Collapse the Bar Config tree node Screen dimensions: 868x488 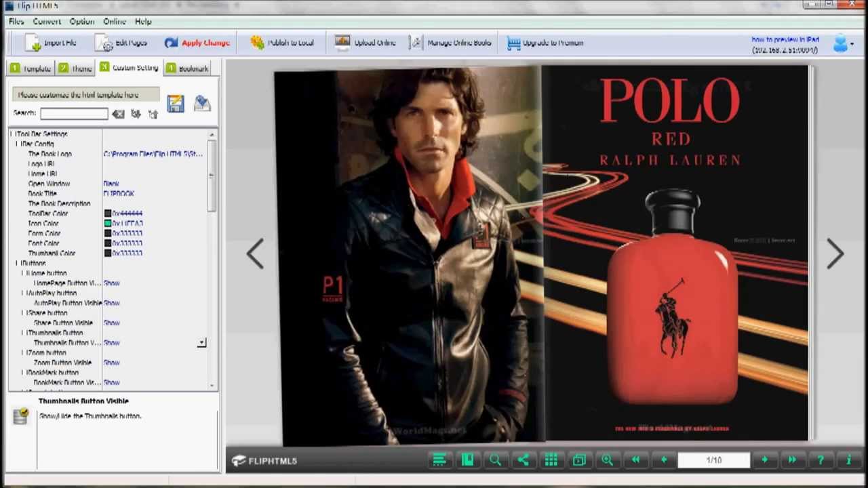18,144
